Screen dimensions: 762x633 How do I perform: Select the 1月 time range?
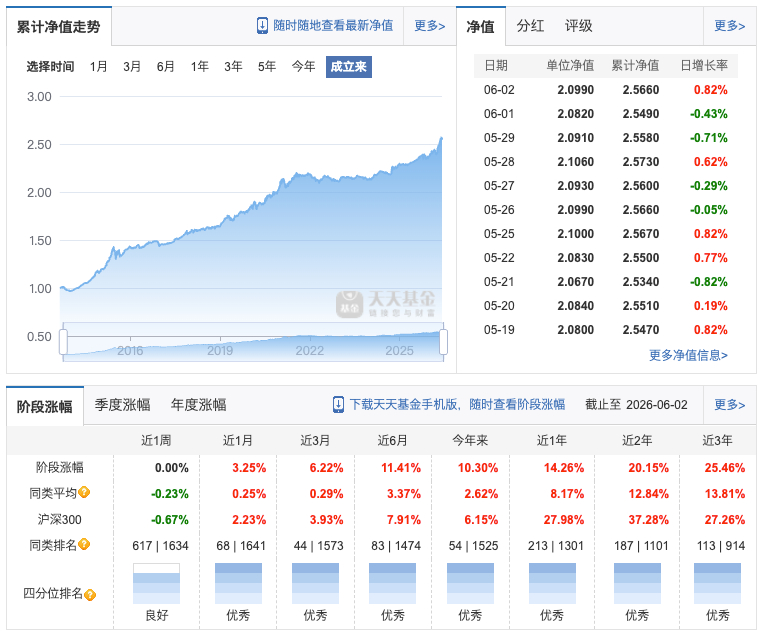coord(98,67)
